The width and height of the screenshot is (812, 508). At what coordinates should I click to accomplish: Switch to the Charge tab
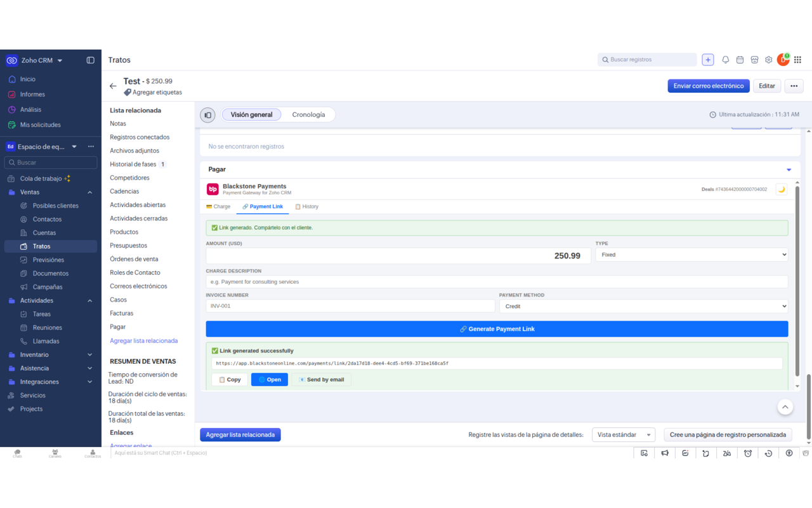click(x=218, y=206)
